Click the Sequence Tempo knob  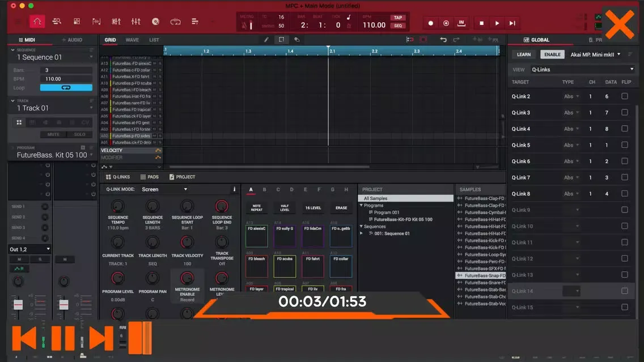117,206
